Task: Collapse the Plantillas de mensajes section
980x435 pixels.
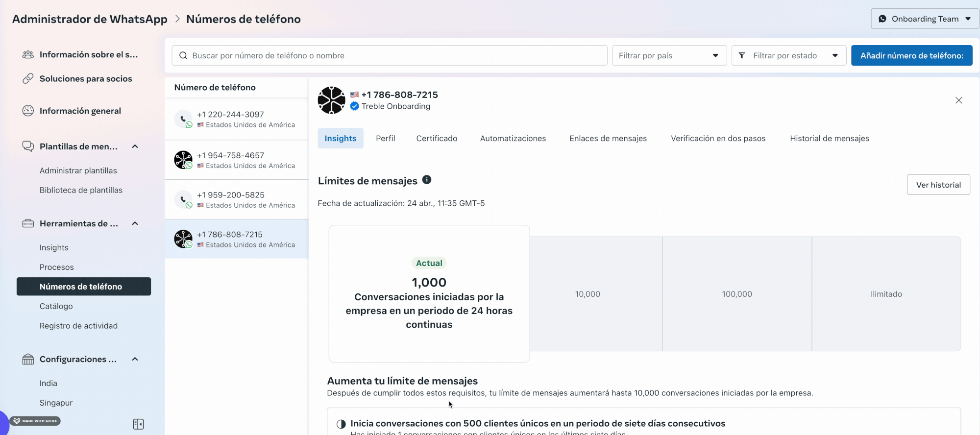Action: pos(135,146)
